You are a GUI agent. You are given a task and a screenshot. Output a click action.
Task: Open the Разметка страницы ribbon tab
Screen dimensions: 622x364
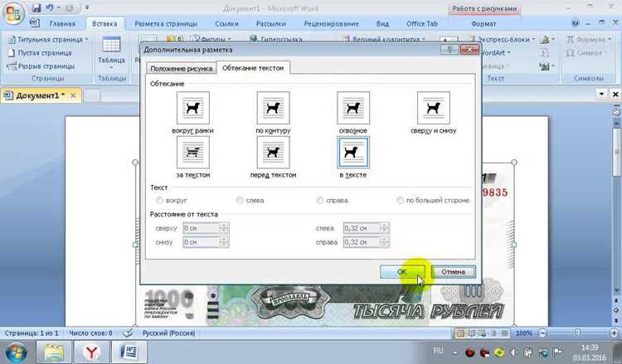(x=166, y=24)
